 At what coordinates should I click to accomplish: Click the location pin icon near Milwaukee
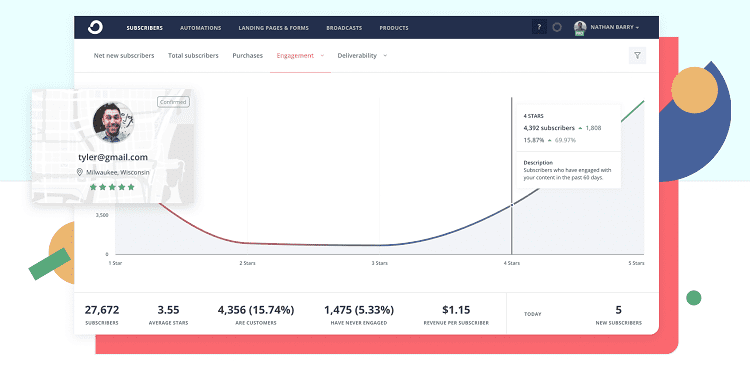point(80,172)
